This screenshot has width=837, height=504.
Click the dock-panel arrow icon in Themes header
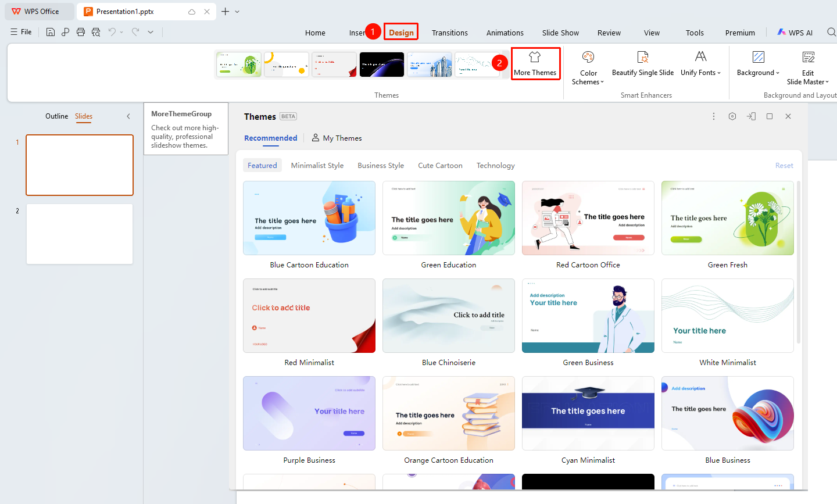point(751,116)
